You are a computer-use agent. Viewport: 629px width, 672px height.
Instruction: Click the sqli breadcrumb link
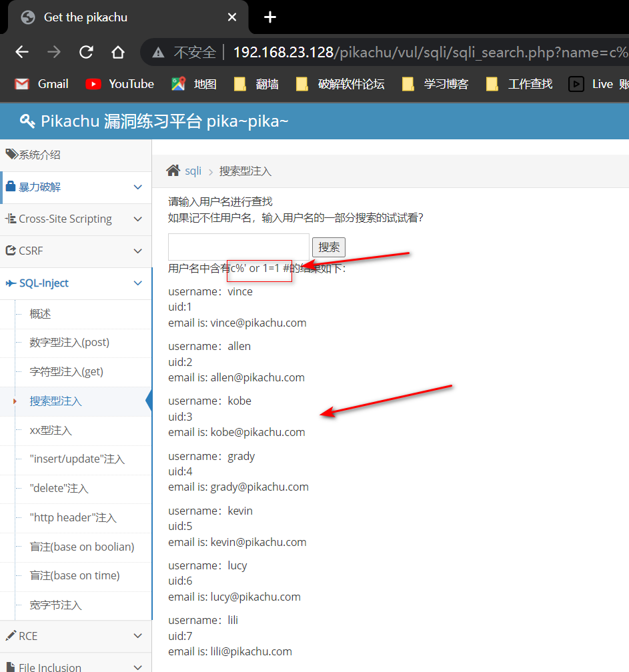pos(193,171)
